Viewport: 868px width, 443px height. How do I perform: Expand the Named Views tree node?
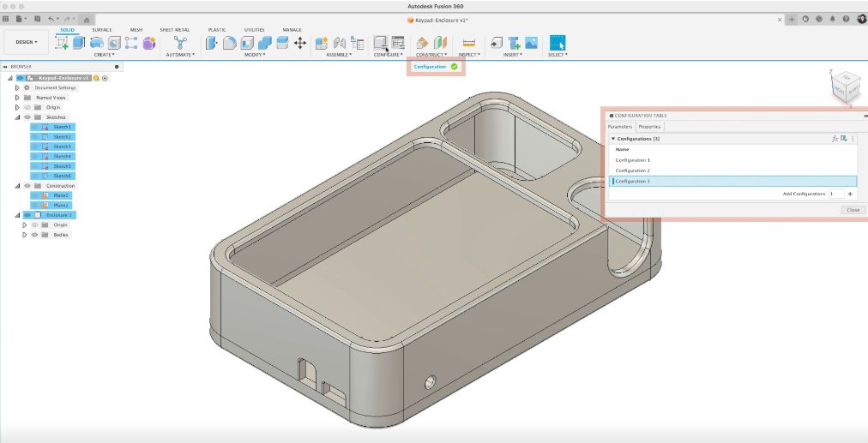(x=17, y=98)
